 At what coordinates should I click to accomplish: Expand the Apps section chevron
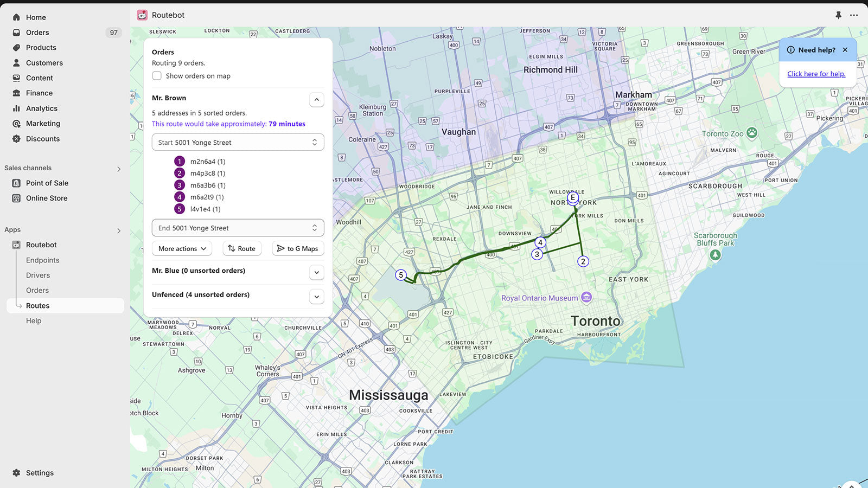(119, 231)
